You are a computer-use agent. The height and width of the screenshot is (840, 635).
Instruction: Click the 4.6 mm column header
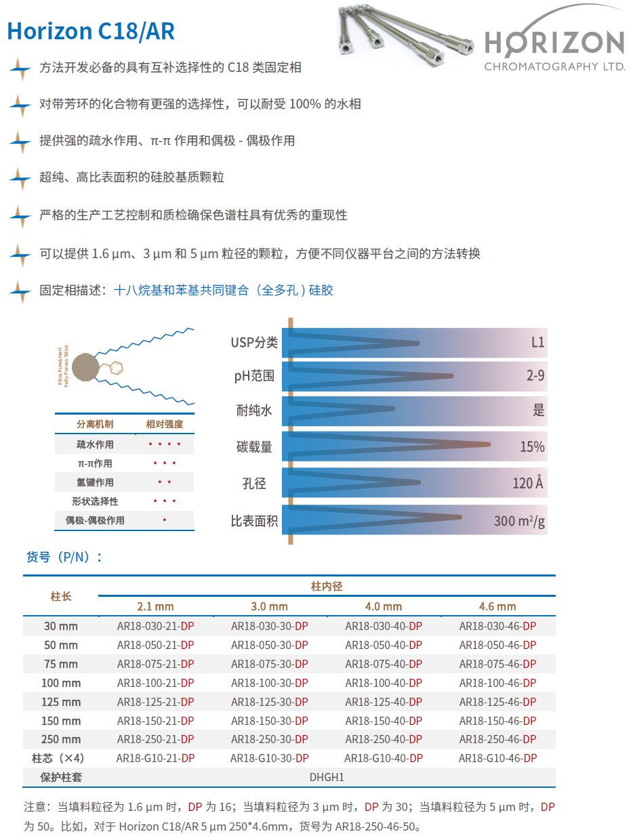click(x=497, y=606)
